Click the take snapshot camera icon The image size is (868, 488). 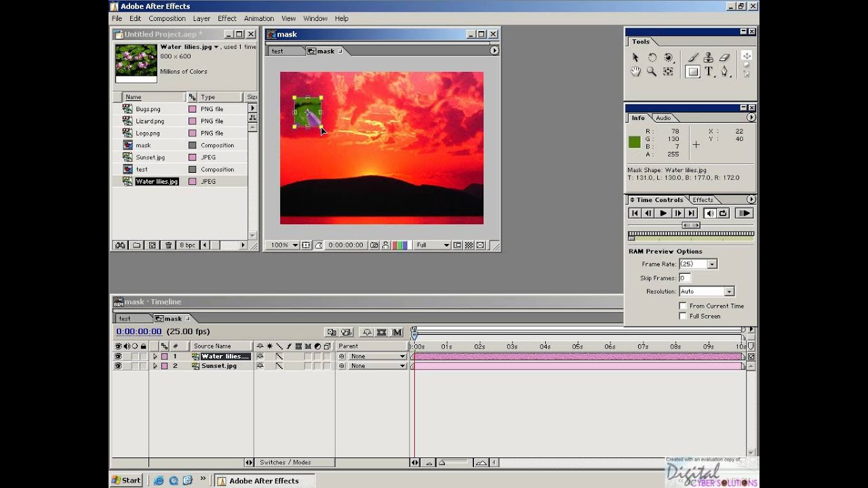[x=374, y=245]
